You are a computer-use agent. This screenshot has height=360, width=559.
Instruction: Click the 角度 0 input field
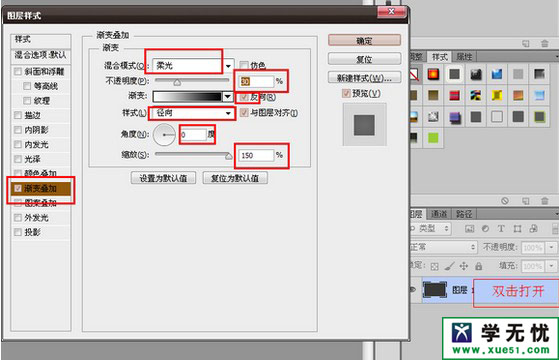tap(193, 135)
